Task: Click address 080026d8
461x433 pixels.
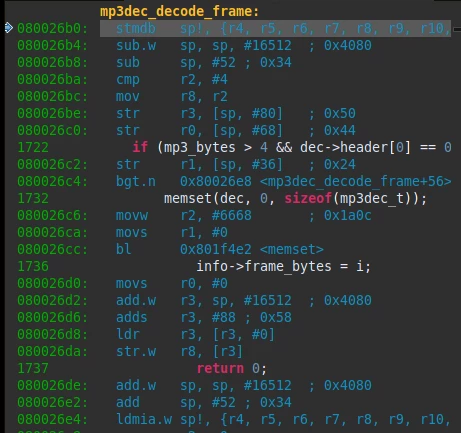Action: (x=52, y=335)
